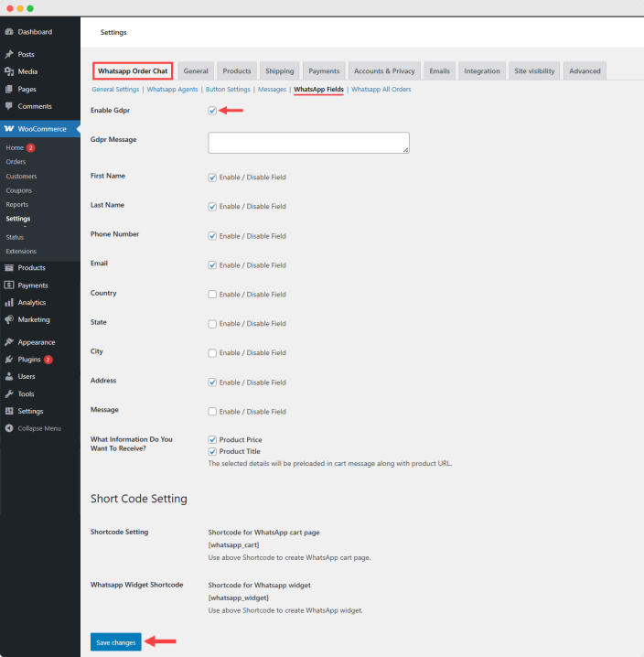Click the [whatsapp_widget] shortcode text

(x=238, y=598)
